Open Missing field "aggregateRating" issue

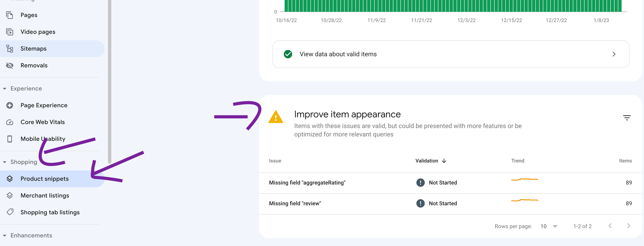click(x=450, y=183)
